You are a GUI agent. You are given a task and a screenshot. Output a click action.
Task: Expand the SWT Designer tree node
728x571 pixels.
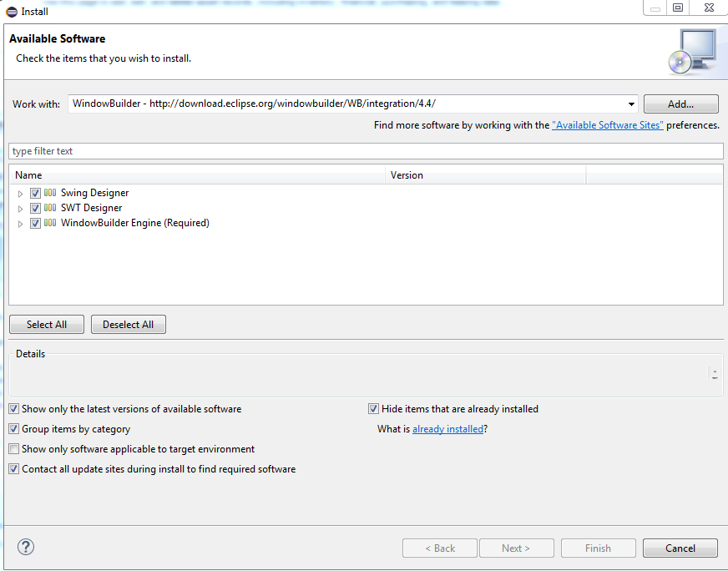tap(20, 209)
